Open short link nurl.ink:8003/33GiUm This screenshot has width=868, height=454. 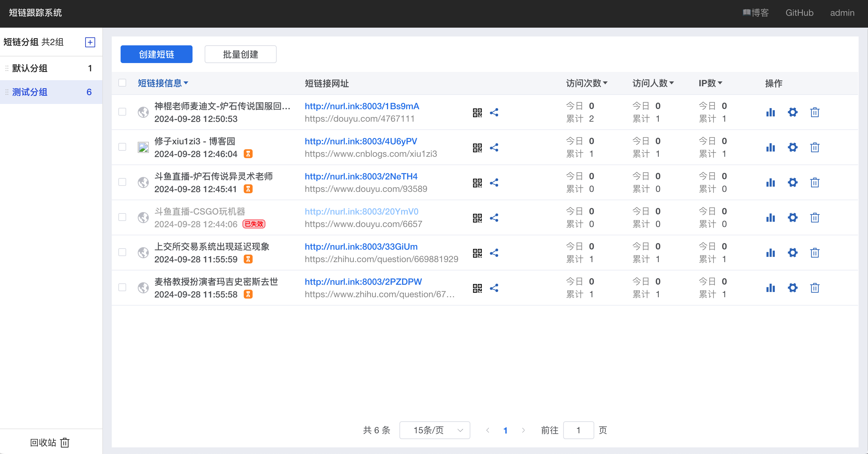click(x=361, y=247)
